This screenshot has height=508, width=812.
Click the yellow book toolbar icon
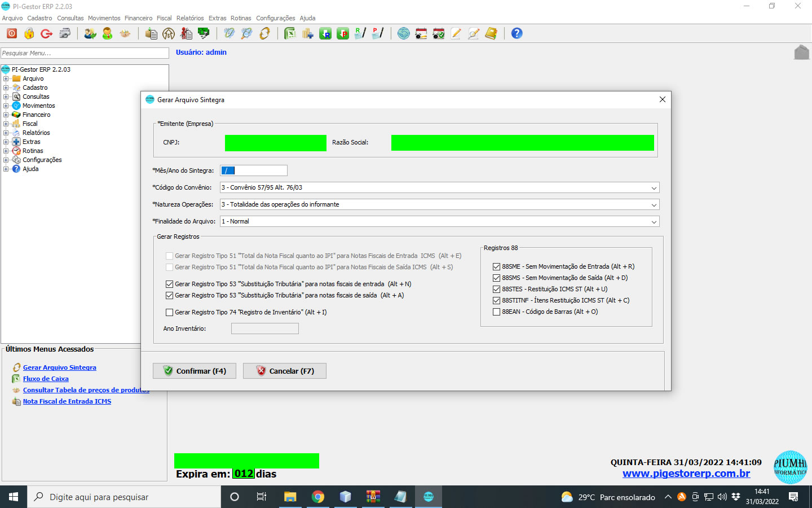[x=491, y=33]
